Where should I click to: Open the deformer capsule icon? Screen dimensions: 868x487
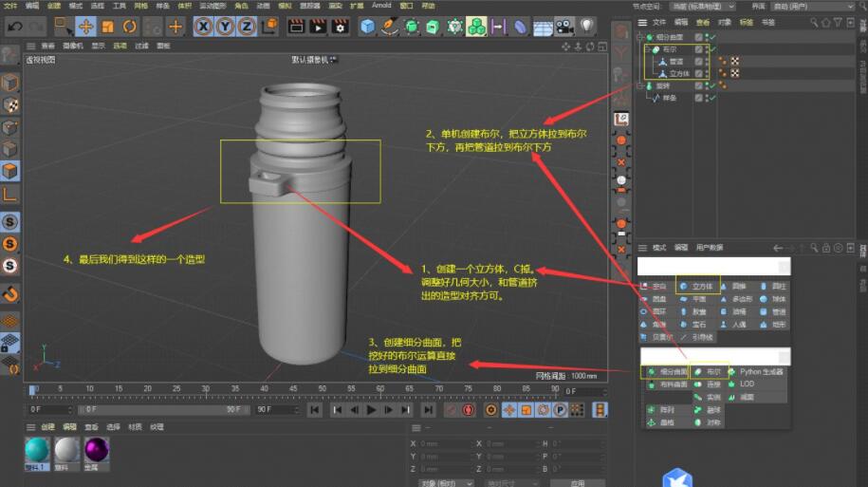[x=521, y=26]
